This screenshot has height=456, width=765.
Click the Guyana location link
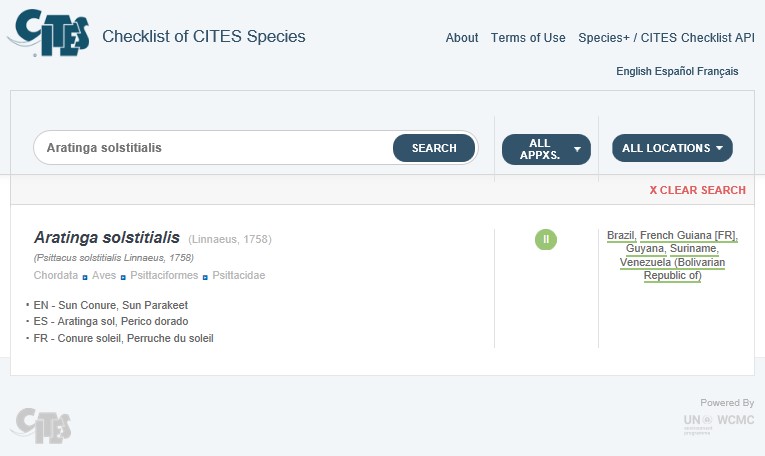(645, 248)
